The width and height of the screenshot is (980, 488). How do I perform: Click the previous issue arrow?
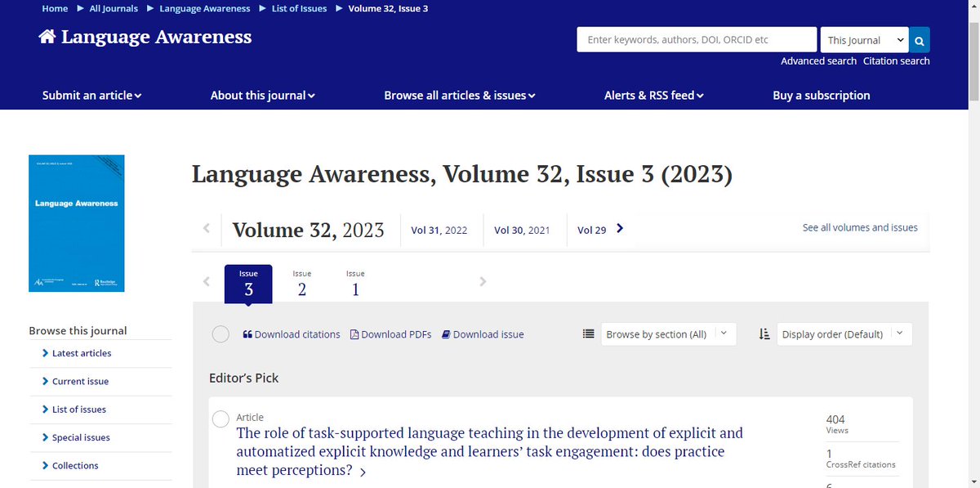coord(207,281)
